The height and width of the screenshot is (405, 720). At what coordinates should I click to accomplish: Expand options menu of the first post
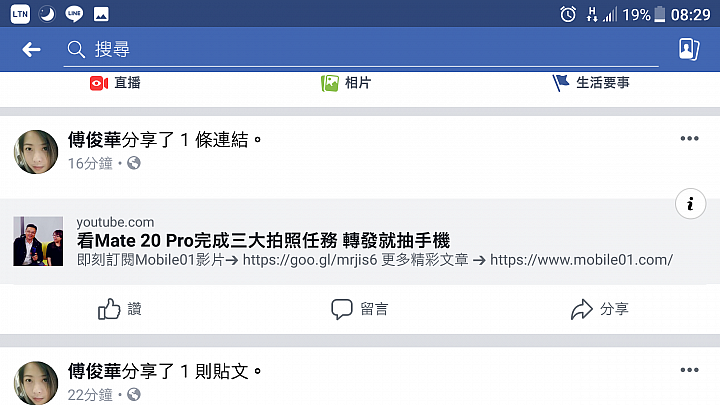pyautogui.click(x=689, y=138)
